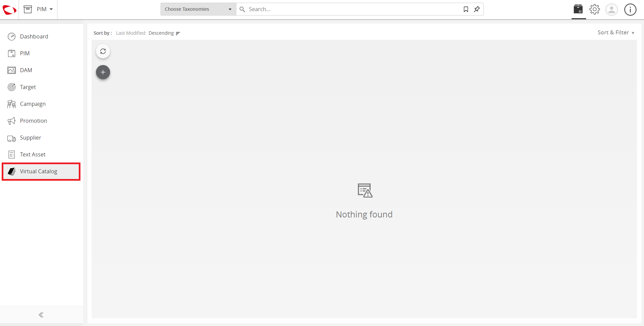This screenshot has width=644, height=326.
Task: Click the plus add button
Action: 103,72
